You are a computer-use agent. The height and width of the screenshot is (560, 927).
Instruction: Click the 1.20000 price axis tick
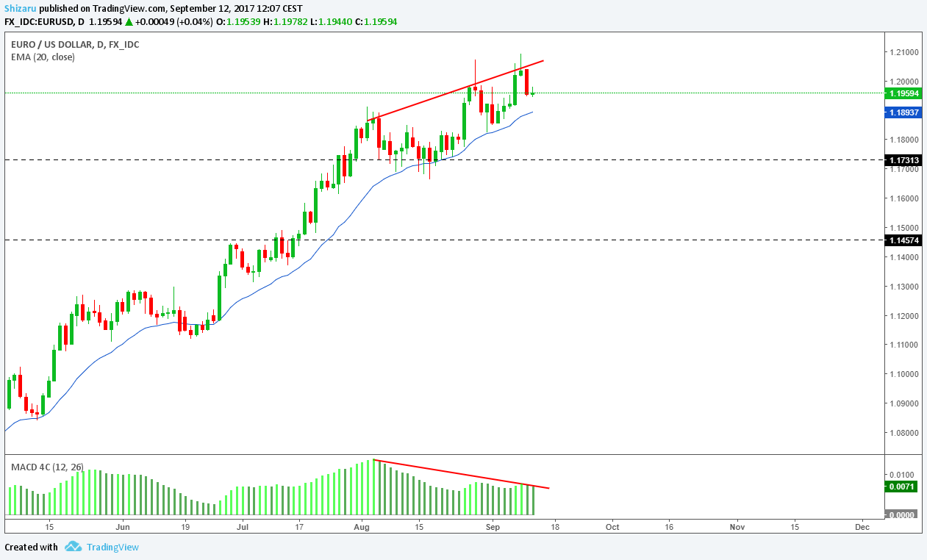(903, 82)
